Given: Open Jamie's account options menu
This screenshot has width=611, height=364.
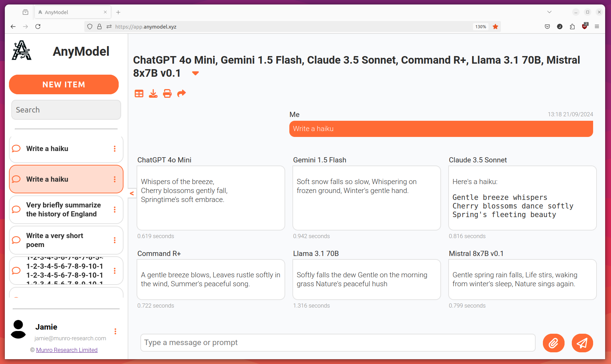Looking at the screenshot, I should (x=115, y=331).
